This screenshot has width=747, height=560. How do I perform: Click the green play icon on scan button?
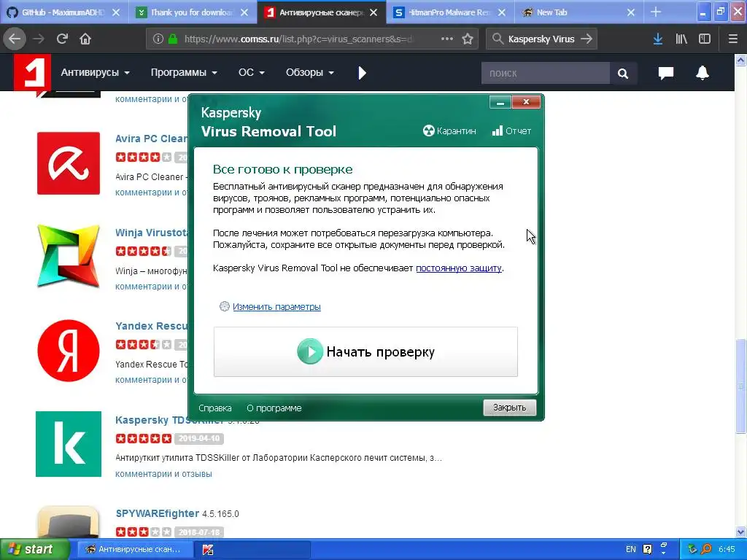[309, 351]
